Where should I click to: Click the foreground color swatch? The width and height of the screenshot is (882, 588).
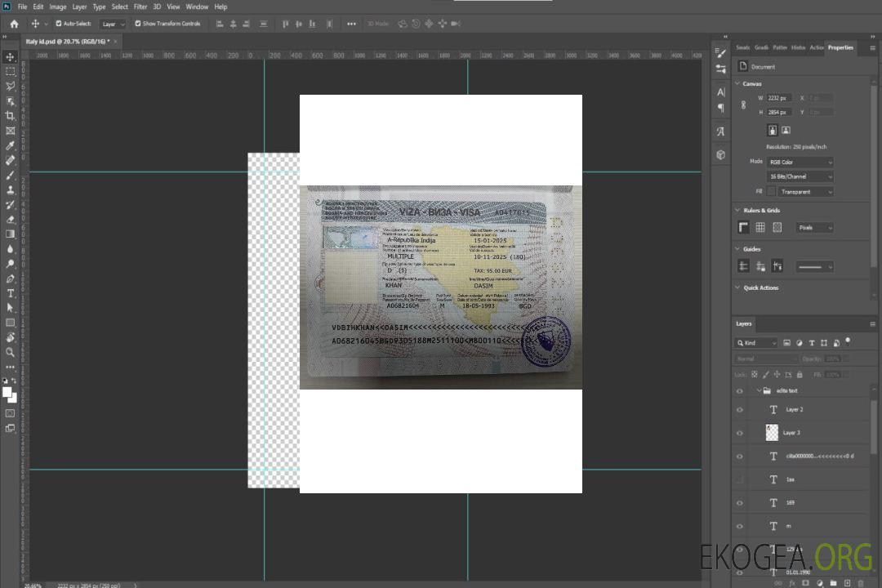7,392
